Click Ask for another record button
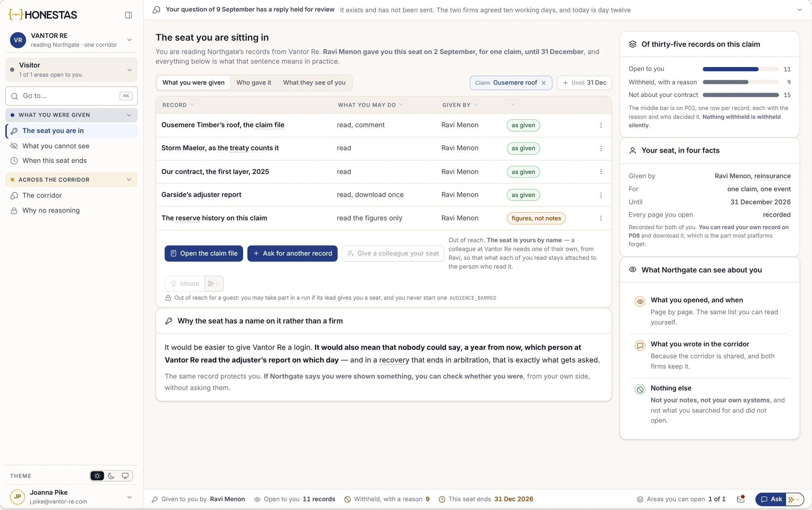 [292, 254]
